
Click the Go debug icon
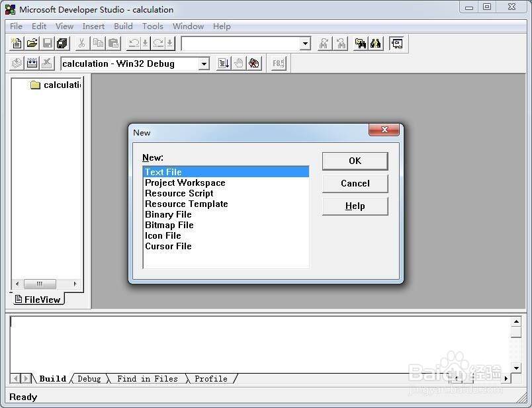click(x=224, y=63)
